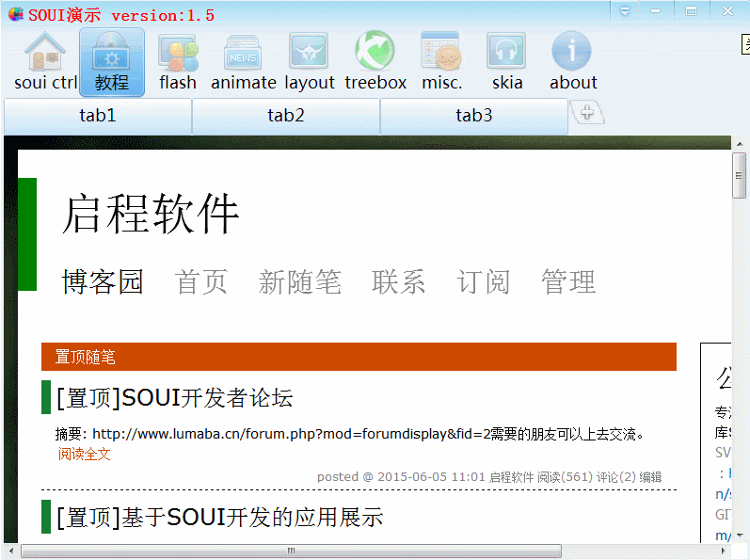Close the SOUI demo window
The height and width of the screenshot is (560, 750).
(x=727, y=10)
